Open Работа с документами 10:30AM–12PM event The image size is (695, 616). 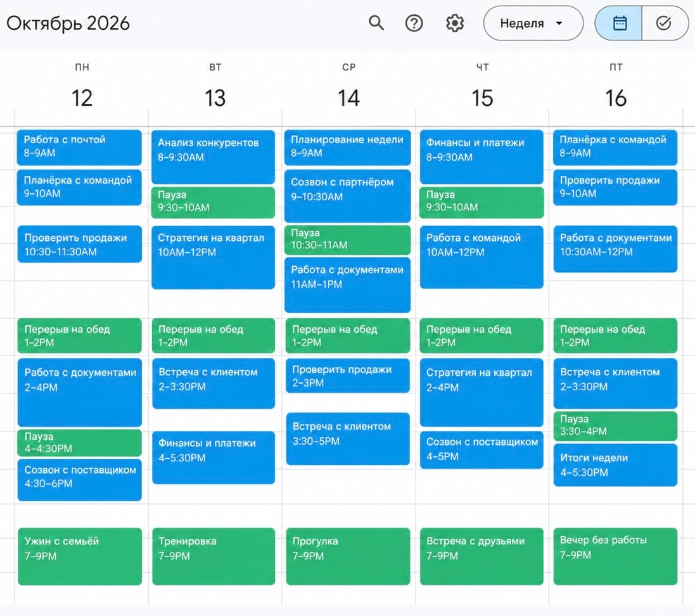(x=616, y=249)
